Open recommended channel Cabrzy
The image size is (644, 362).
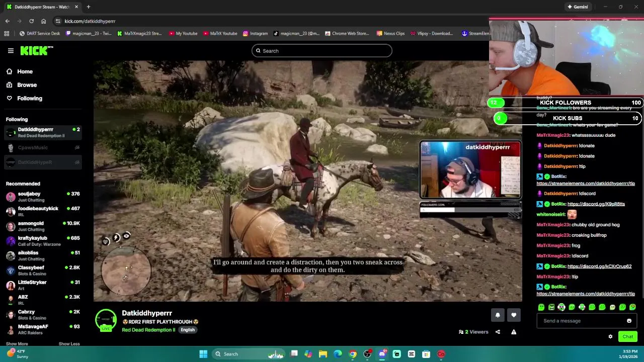click(x=42, y=315)
